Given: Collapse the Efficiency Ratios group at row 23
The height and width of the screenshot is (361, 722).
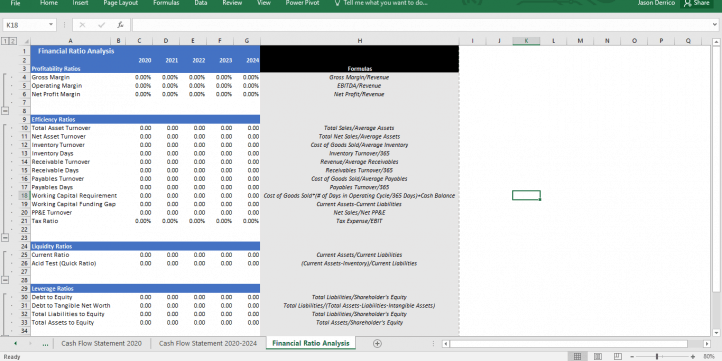Looking at the screenshot, I should coord(5,238).
